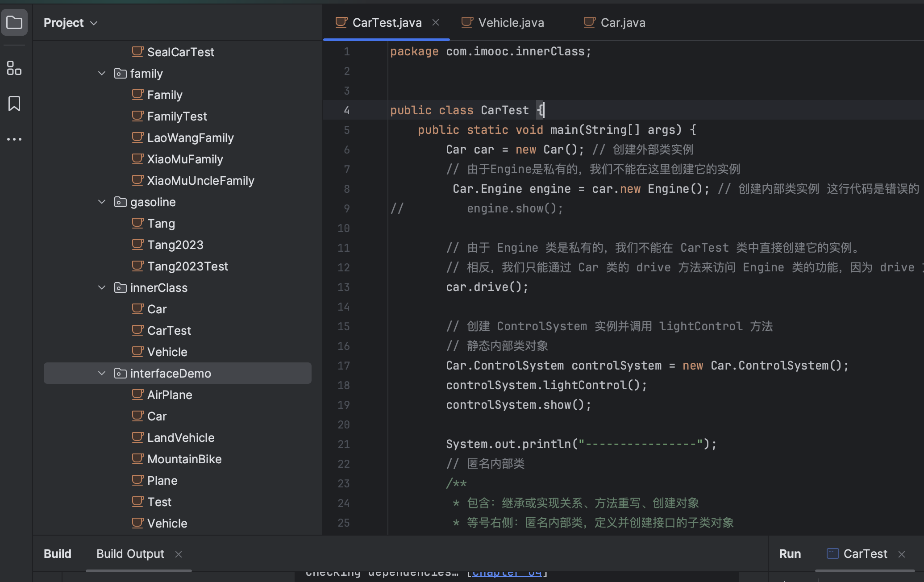Screen dimensions: 924x582
Task: Select the LaoWangFamily class
Action: click(191, 137)
